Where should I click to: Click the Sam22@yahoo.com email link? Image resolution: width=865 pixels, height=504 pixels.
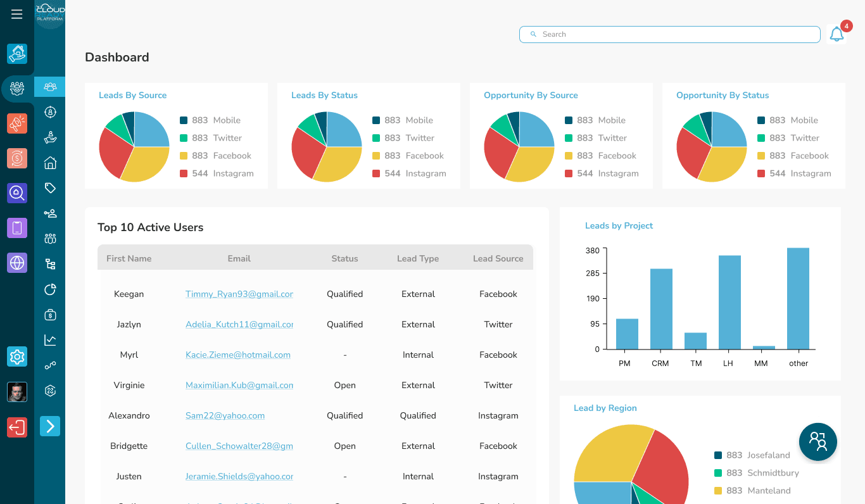(225, 415)
